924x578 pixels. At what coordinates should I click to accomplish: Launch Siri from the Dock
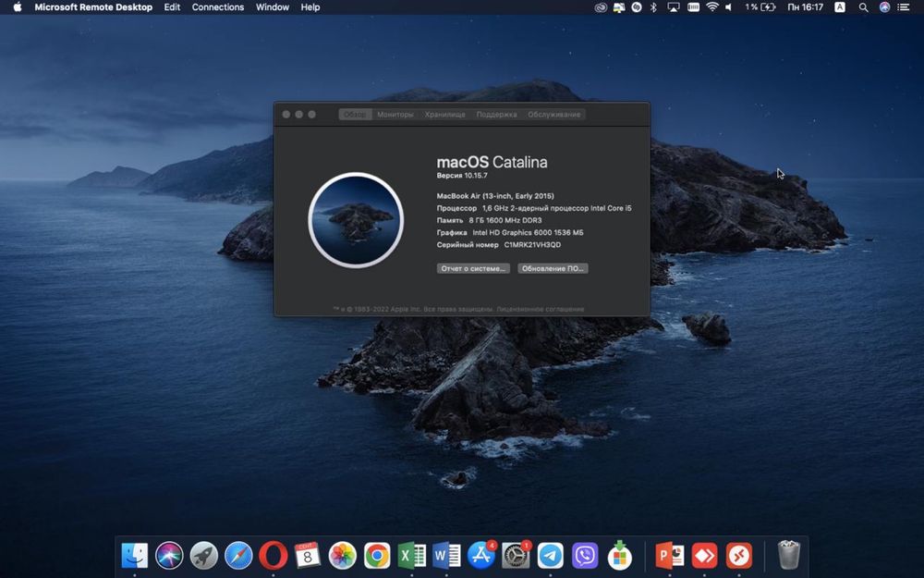[169, 555]
